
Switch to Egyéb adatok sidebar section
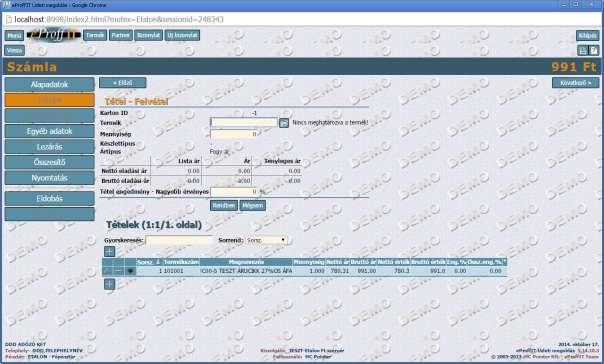pyautogui.click(x=49, y=131)
